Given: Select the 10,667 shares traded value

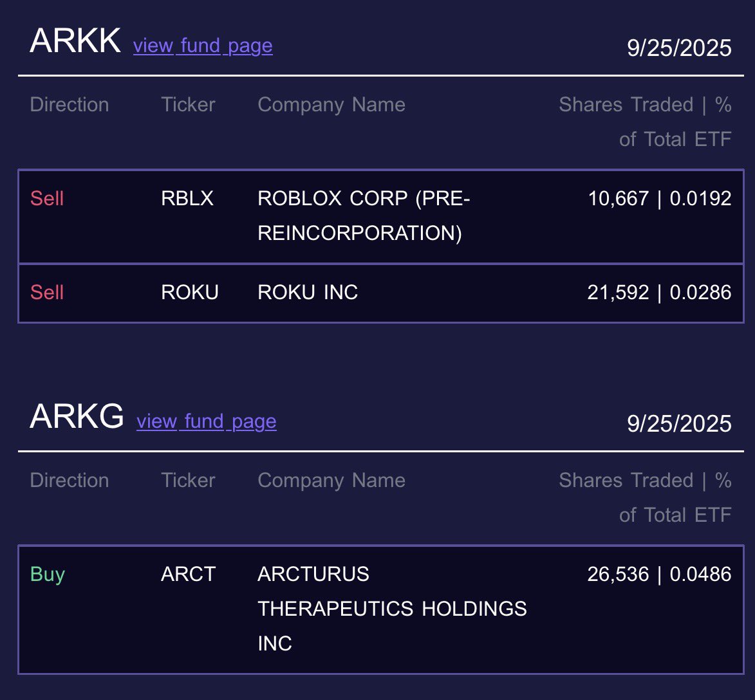Looking at the screenshot, I should click(x=619, y=199).
